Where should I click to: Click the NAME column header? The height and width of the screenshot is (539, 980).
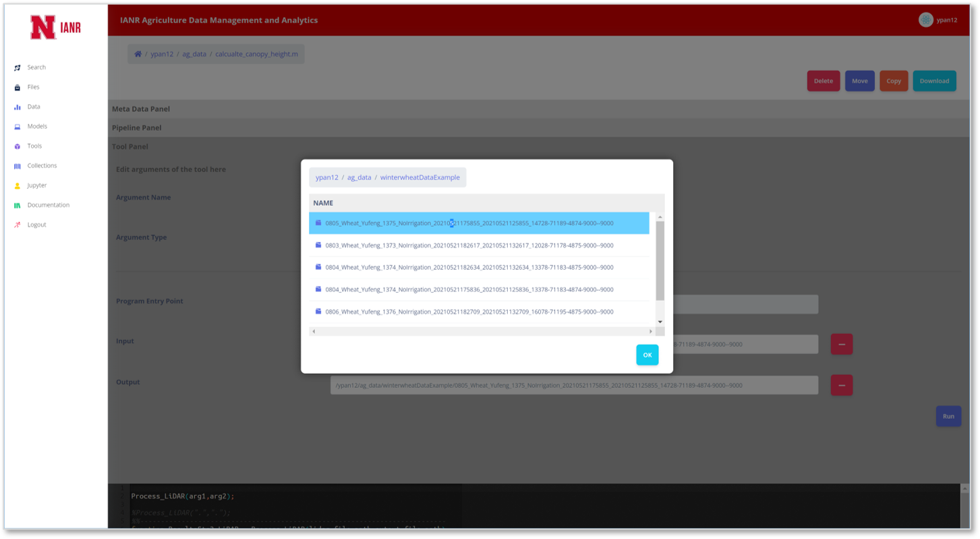[323, 203]
